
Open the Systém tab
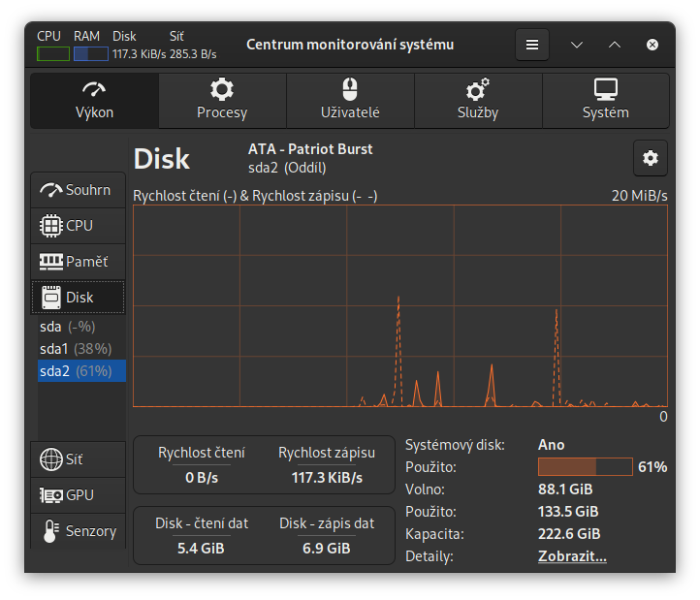pos(605,101)
